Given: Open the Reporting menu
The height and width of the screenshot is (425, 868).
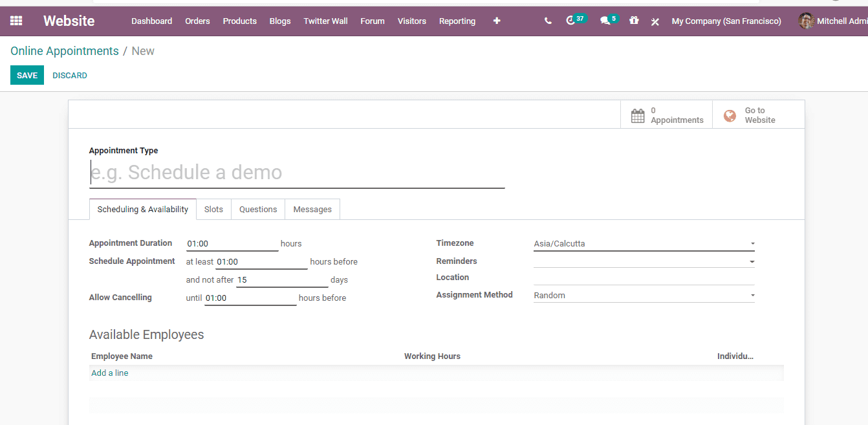Looking at the screenshot, I should point(457,21).
